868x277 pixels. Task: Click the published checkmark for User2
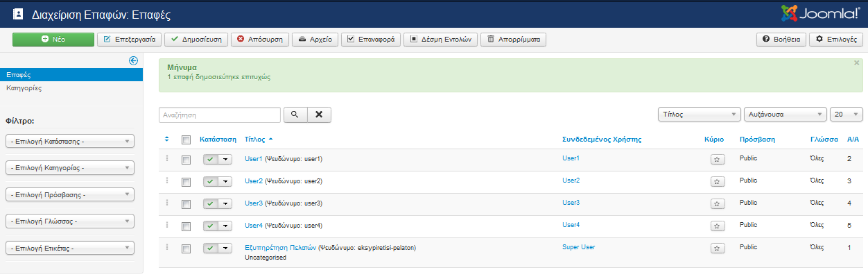210,182
